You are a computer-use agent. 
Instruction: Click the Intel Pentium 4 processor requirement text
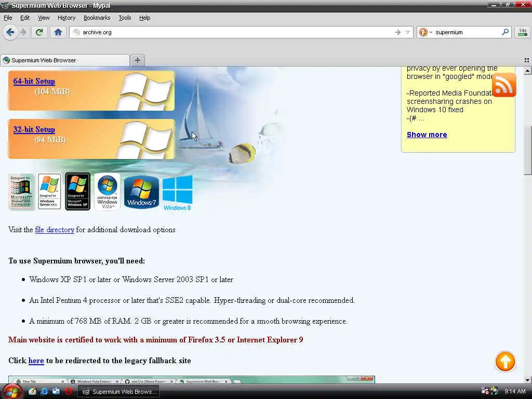[x=192, y=300]
